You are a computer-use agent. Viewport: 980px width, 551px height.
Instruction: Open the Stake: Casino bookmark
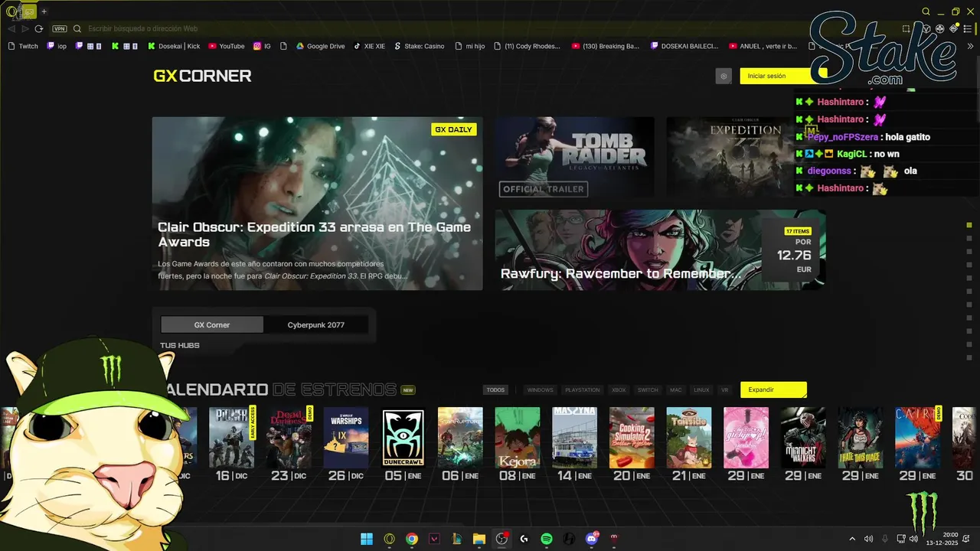(419, 46)
